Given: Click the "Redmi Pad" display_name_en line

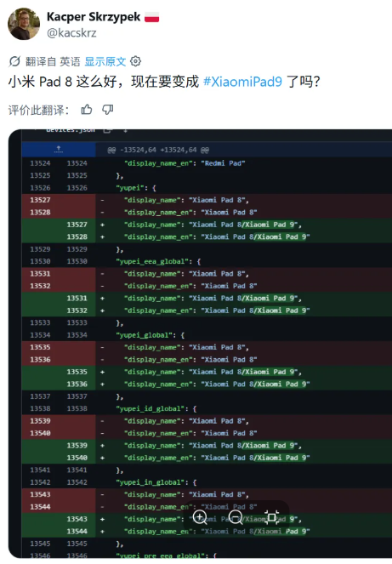Looking at the screenshot, I should point(185,163).
